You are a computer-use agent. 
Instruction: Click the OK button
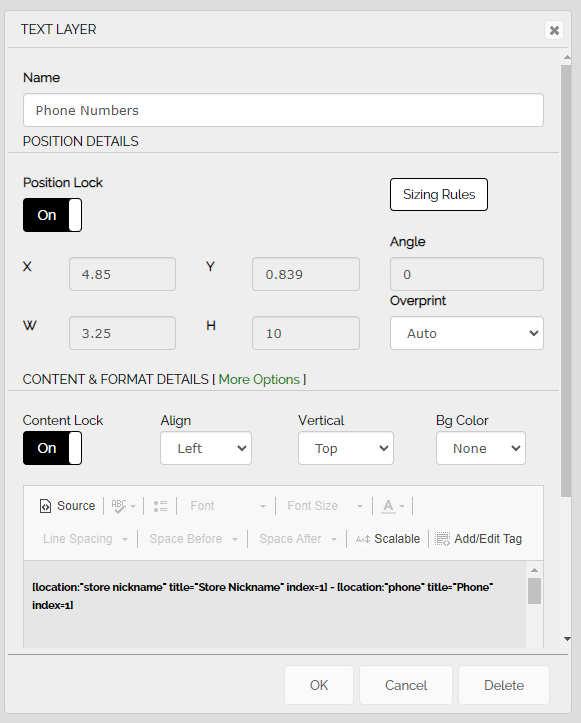pyautogui.click(x=319, y=685)
